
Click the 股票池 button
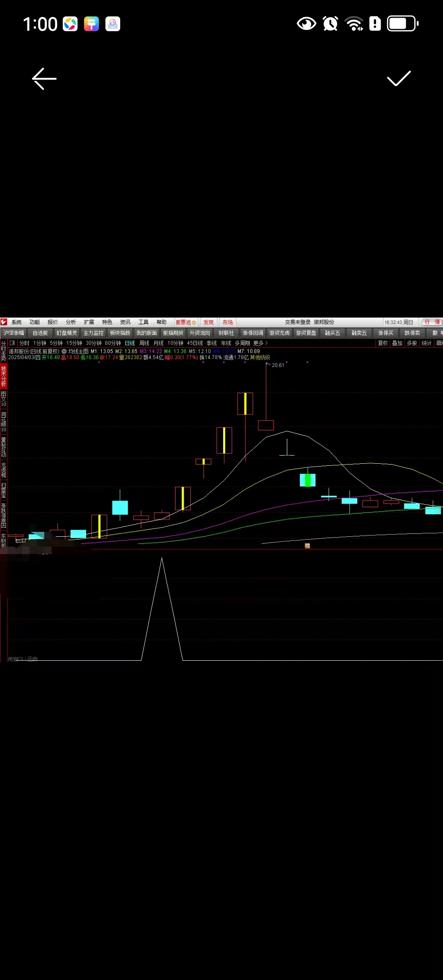click(186, 322)
